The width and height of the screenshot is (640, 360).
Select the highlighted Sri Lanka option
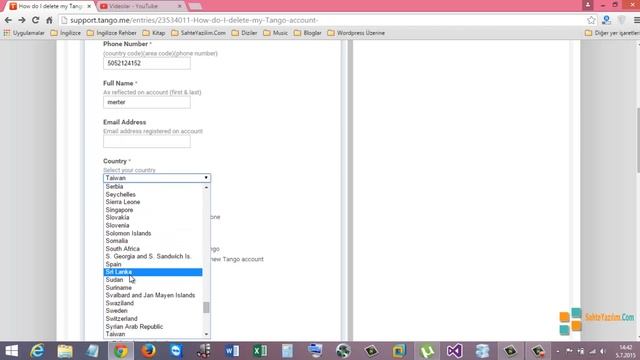point(153,272)
